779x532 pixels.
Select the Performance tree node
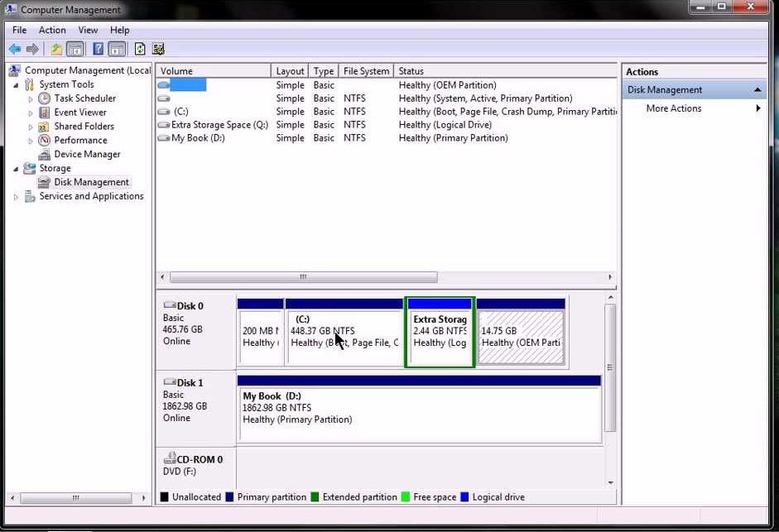point(80,140)
